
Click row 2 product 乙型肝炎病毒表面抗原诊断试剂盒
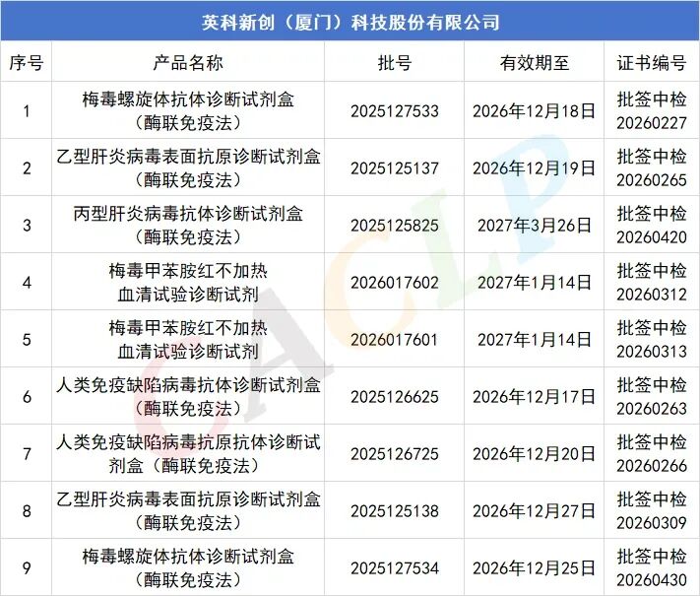188,168
